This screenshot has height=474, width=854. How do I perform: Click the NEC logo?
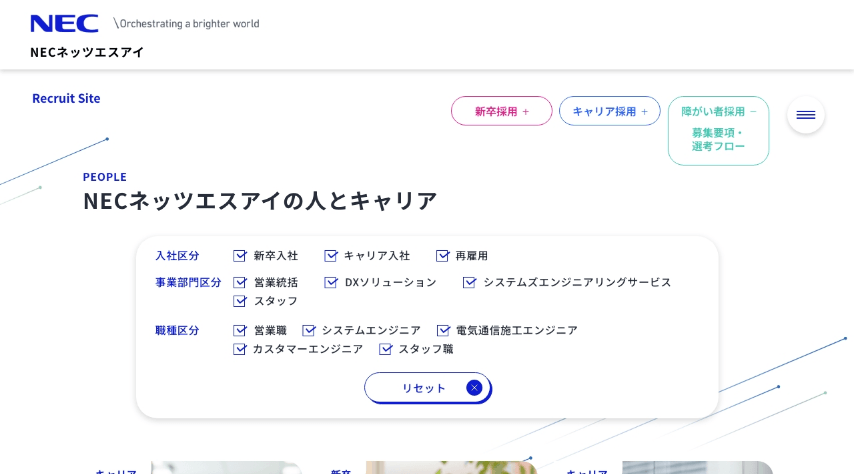(64, 23)
